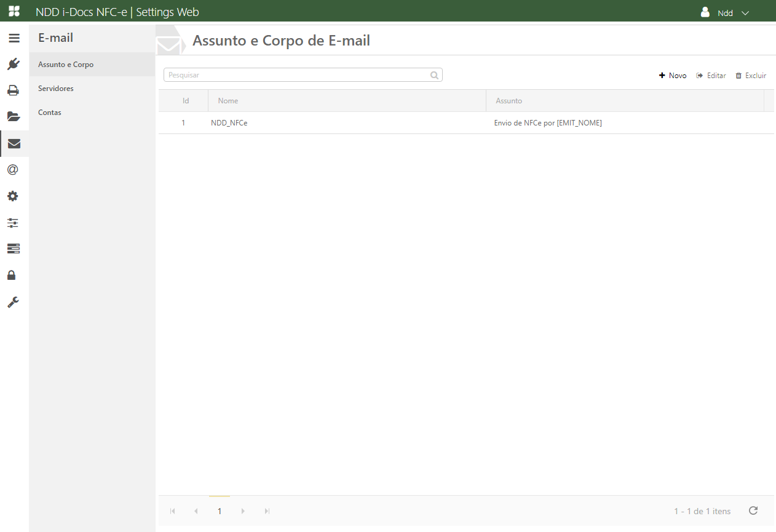Image resolution: width=776 pixels, height=532 pixels.
Task: Click the sliders adjustment sidebar icon
Action: click(x=14, y=223)
